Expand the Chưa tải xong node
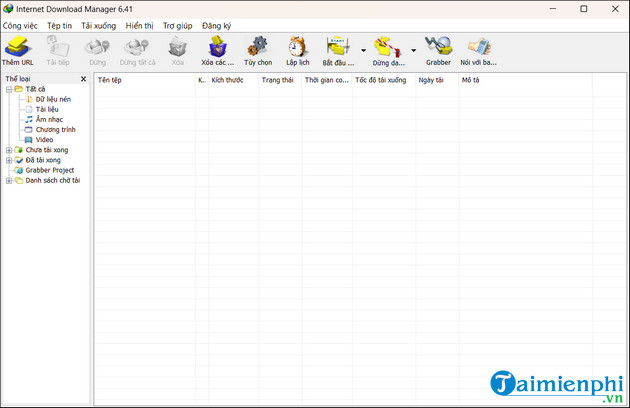 (x=9, y=150)
